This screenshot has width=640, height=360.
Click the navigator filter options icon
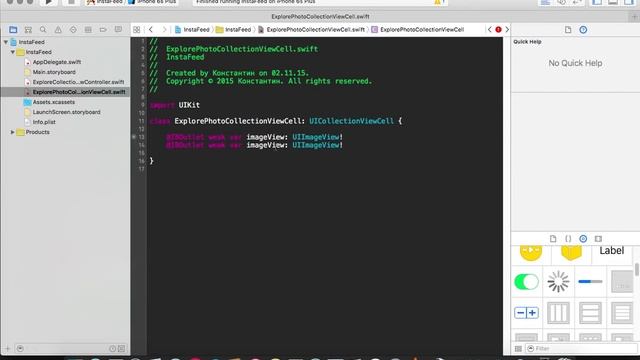20,349
